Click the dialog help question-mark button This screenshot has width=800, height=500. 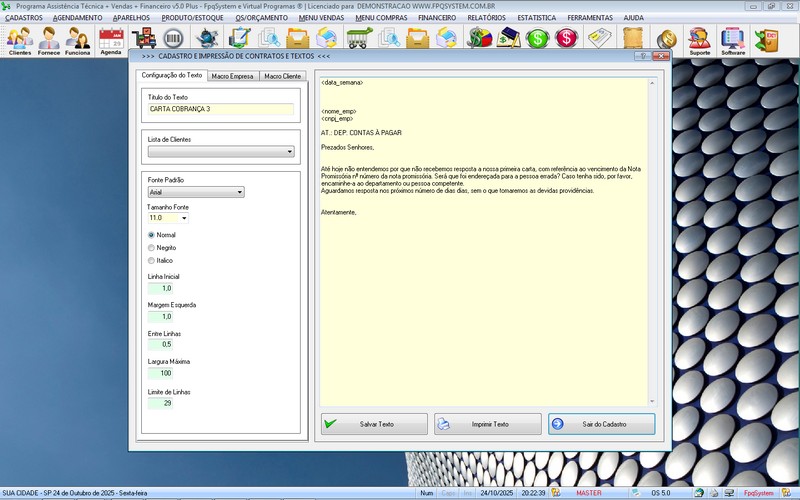point(643,56)
